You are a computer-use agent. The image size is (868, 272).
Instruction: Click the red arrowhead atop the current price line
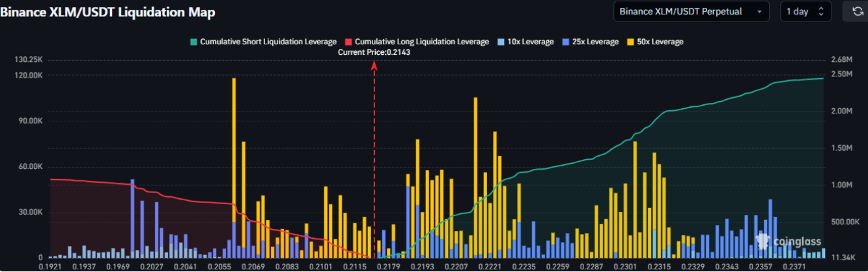pyautogui.click(x=374, y=65)
